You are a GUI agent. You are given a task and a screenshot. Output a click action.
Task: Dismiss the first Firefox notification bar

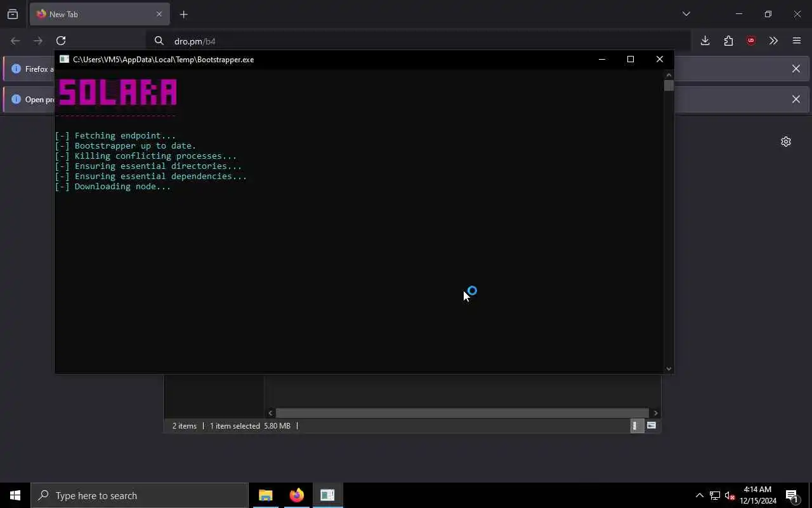[796, 69]
